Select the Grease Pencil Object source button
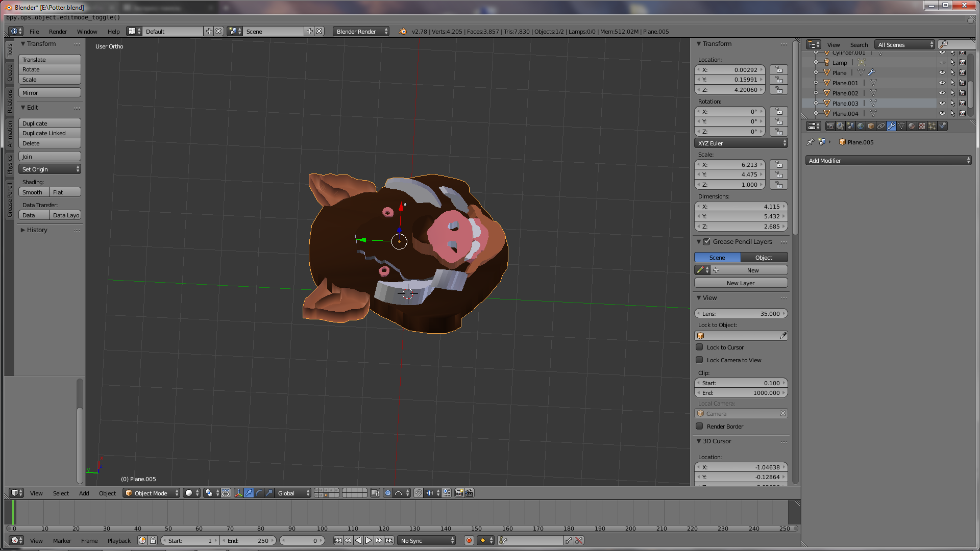Screen dimensions: 980x551 [x=764, y=257]
